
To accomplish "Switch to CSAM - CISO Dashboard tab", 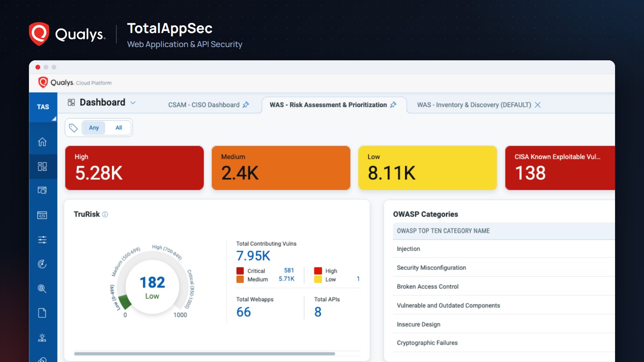I will click(204, 105).
